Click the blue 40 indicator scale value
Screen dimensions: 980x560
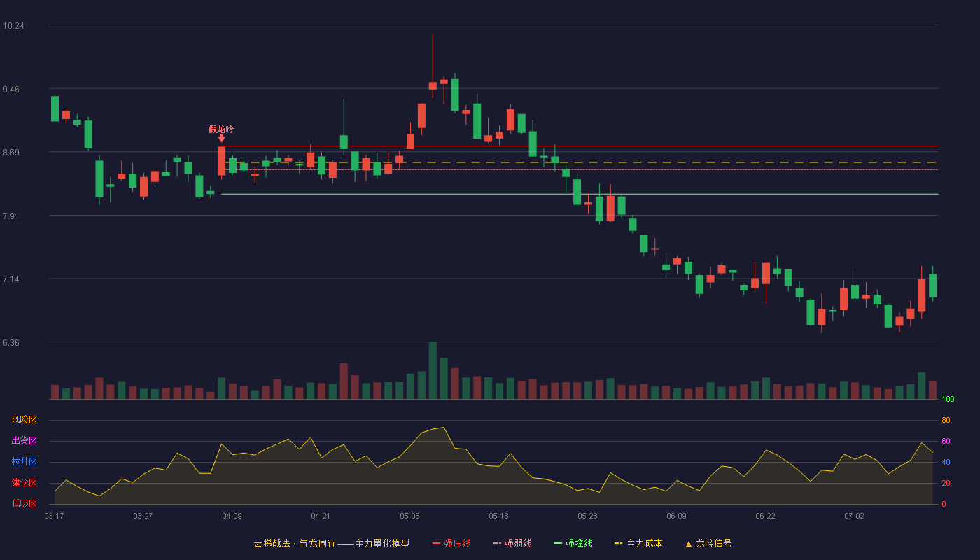tap(946, 462)
